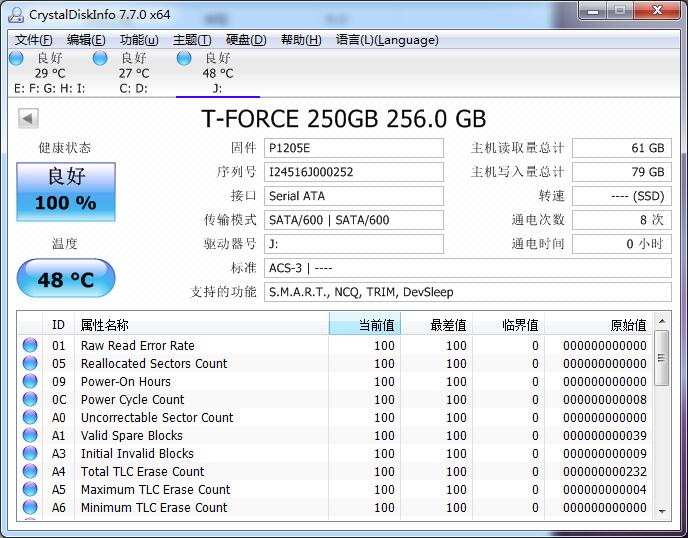Click the 驱动器号 field showing J:
This screenshot has width=688, height=538.
[354, 244]
